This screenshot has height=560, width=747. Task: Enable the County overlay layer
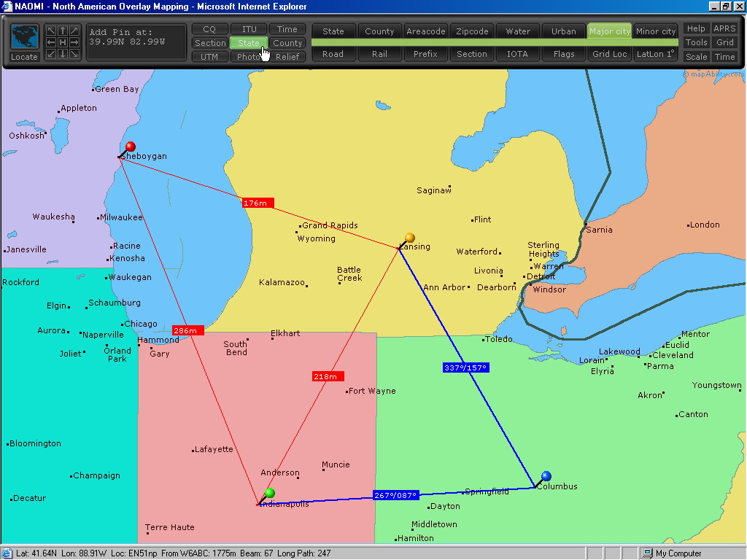coord(379,31)
